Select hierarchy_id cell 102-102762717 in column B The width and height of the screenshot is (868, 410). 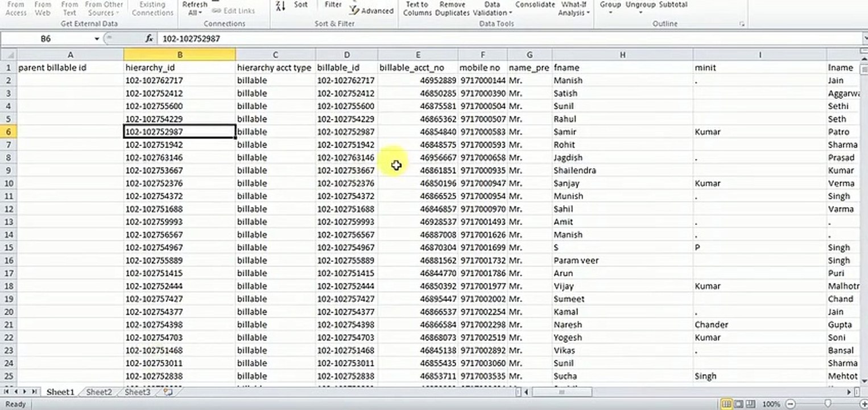pyautogui.click(x=179, y=80)
